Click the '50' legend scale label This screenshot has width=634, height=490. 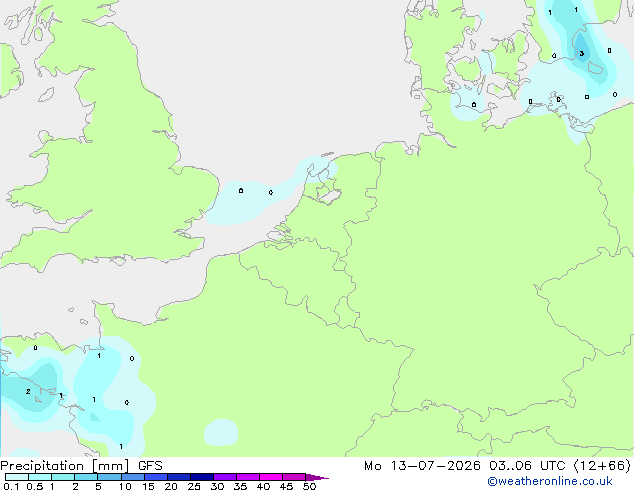click(x=309, y=486)
